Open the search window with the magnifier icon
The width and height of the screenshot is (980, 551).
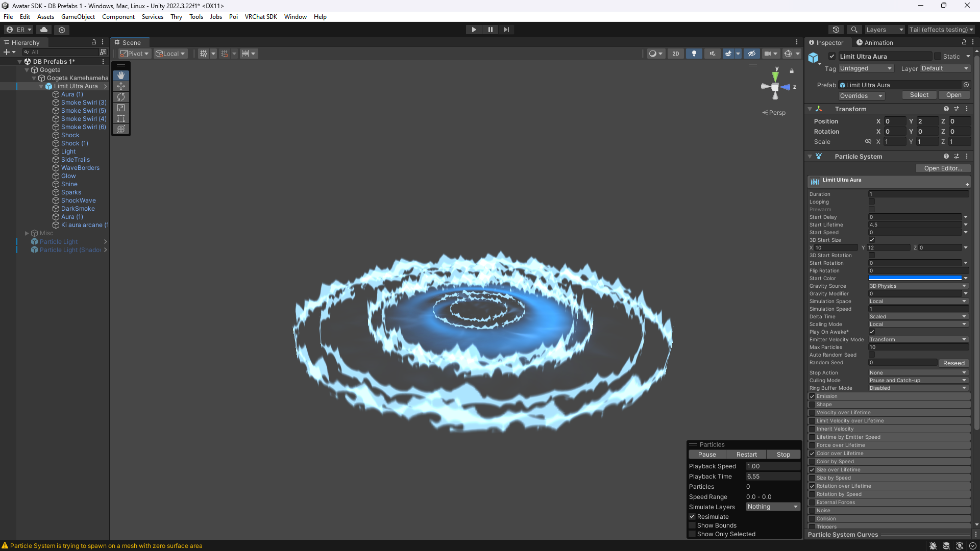coord(855,30)
